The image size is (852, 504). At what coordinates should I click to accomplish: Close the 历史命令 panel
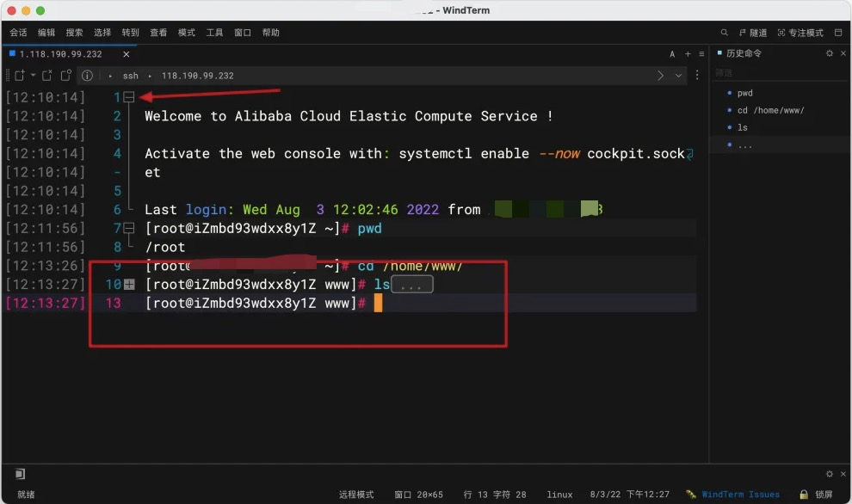[x=843, y=53]
